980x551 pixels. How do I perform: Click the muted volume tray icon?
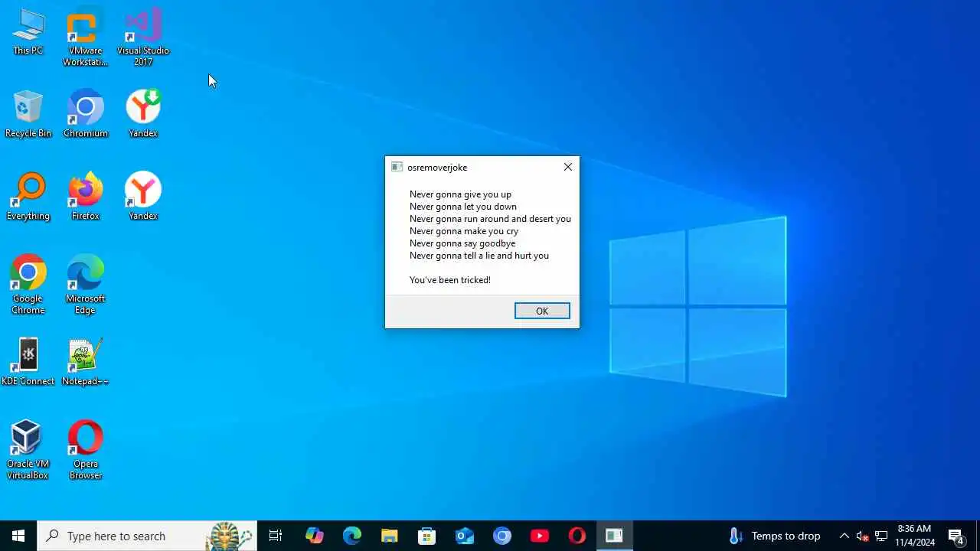[863, 536]
